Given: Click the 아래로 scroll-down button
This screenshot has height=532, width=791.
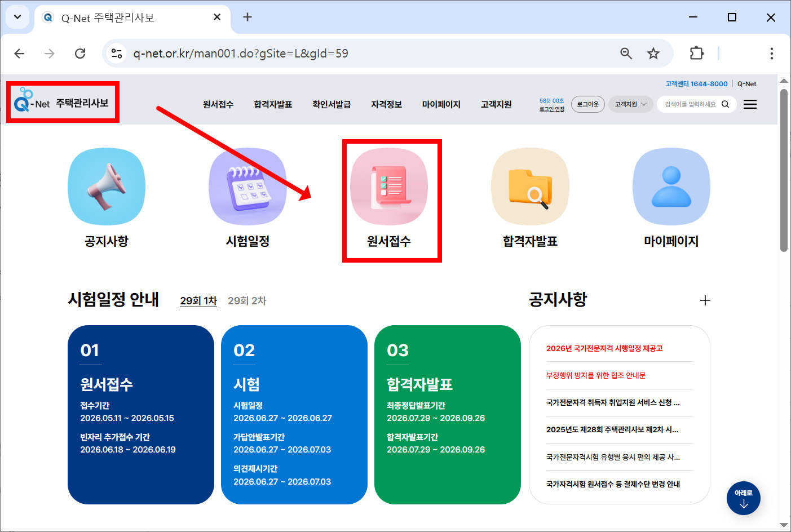Looking at the screenshot, I should pyautogui.click(x=743, y=498).
